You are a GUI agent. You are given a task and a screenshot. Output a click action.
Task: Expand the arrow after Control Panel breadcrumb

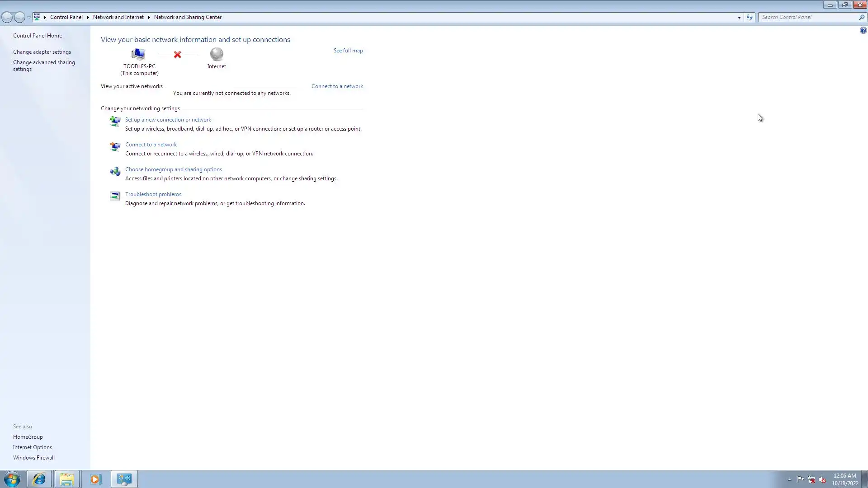(88, 17)
